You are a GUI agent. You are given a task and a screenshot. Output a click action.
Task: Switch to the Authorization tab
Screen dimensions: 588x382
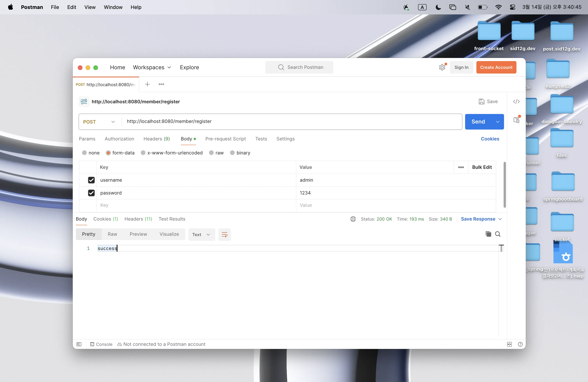tap(119, 139)
